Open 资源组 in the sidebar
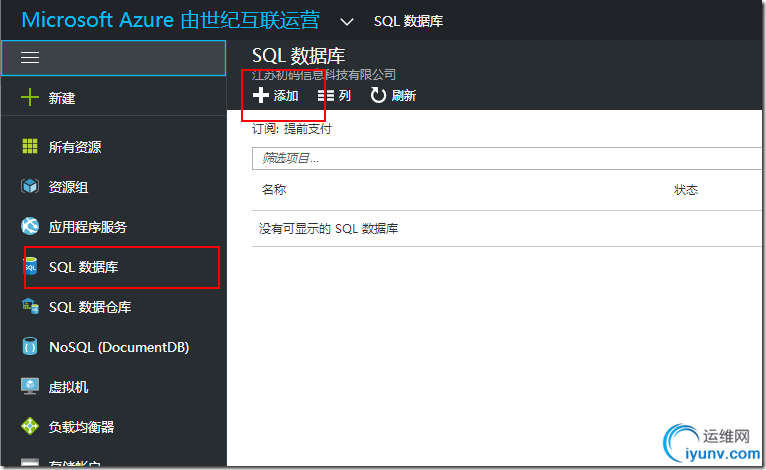The height and width of the screenshot is (470, 766). (x=68, y=187)
